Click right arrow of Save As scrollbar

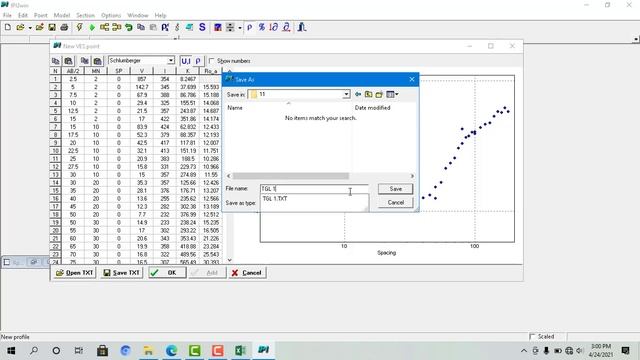[412, 176]
